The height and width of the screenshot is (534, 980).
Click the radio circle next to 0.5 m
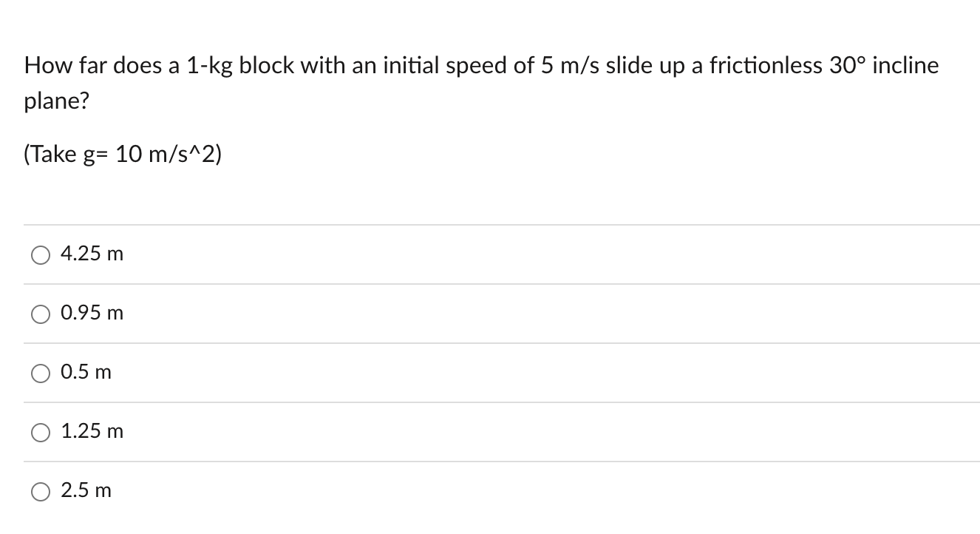tap(41, 374)
